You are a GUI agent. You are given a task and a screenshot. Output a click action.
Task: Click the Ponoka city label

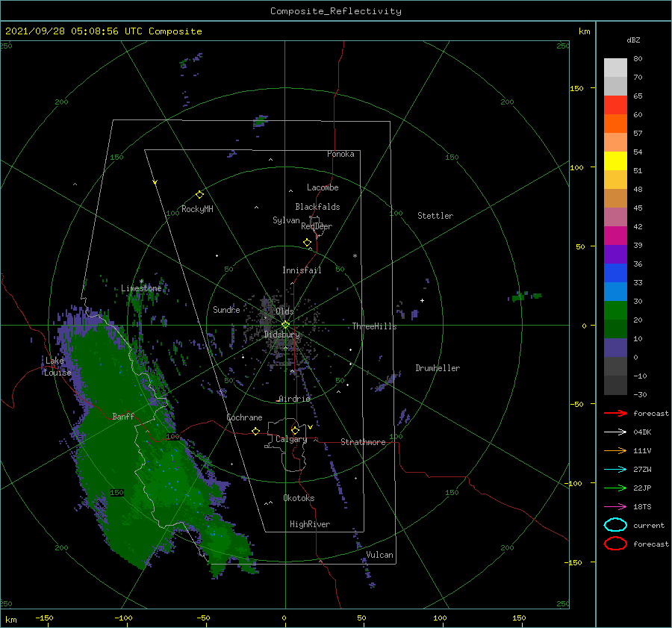pyautogui.click(x=340, y=154)
